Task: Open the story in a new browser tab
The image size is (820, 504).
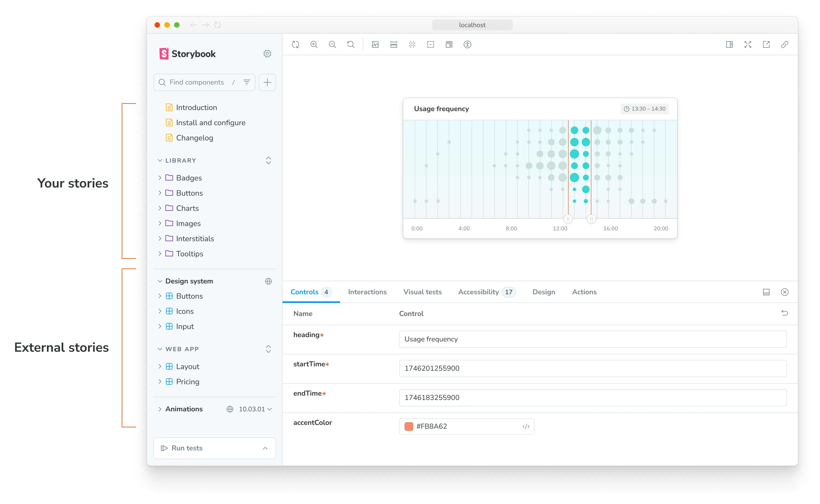Action: 766,44
